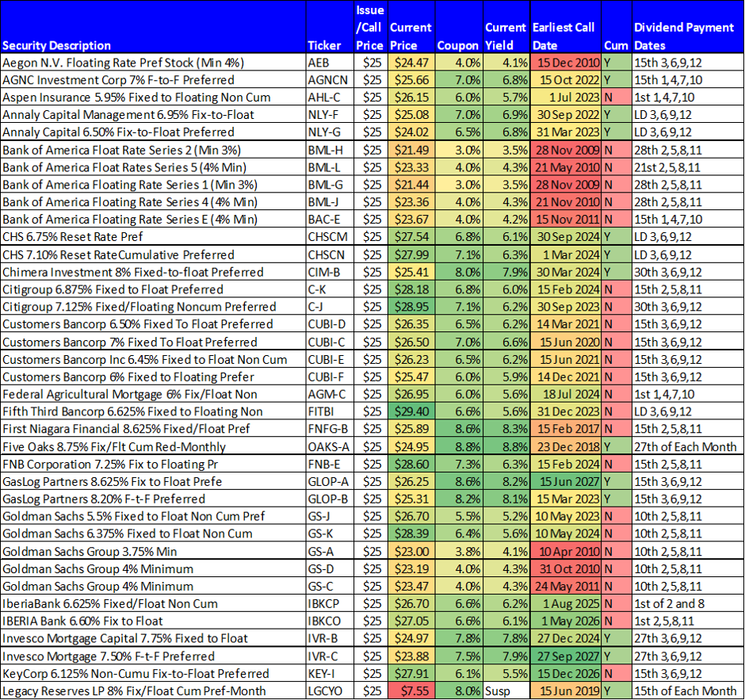This screenshot has width=745, height=700.
Task: Click the Issue/Call Price header
Action: coord(371,27)
